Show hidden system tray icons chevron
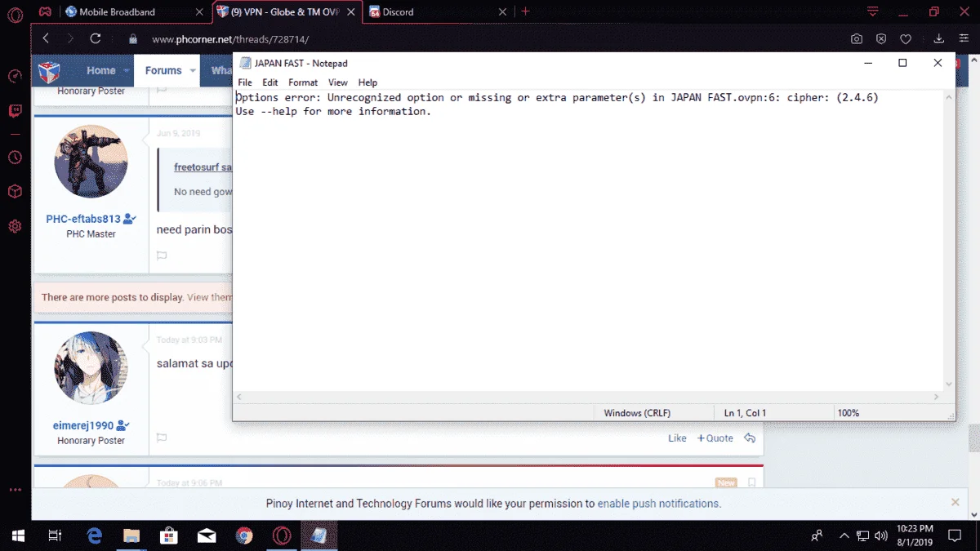This screenshot has width=980, height=551. click(844, 535)
